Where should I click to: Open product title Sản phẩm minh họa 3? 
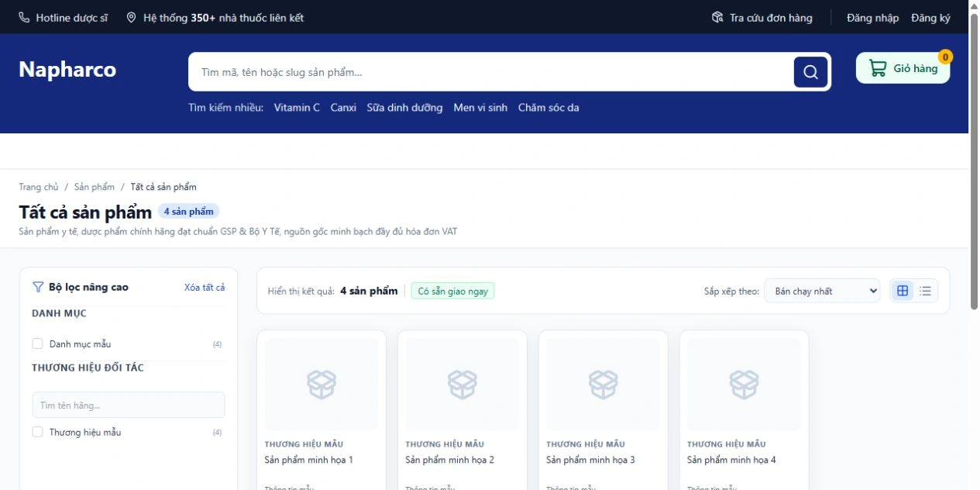pos(591,460)
